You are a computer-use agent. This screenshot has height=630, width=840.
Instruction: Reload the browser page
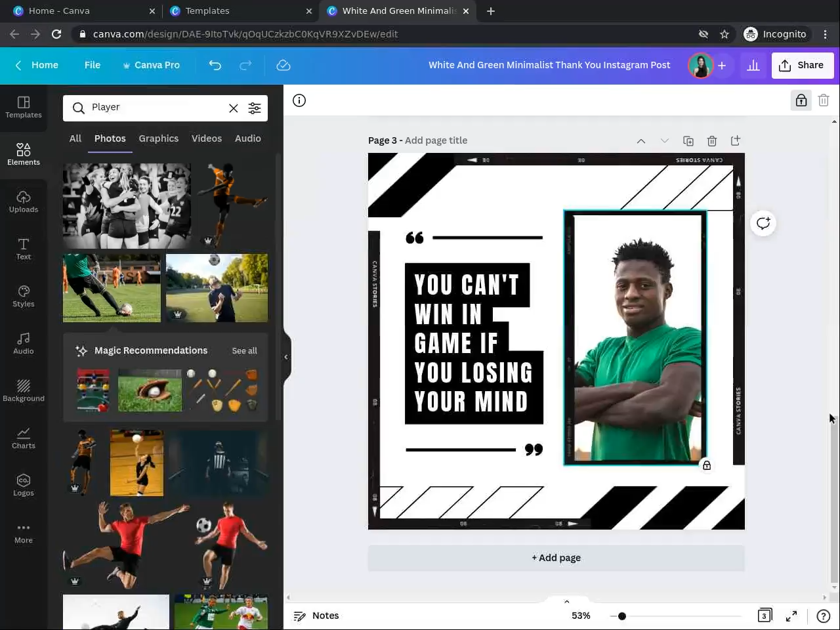tap(56, 34)
